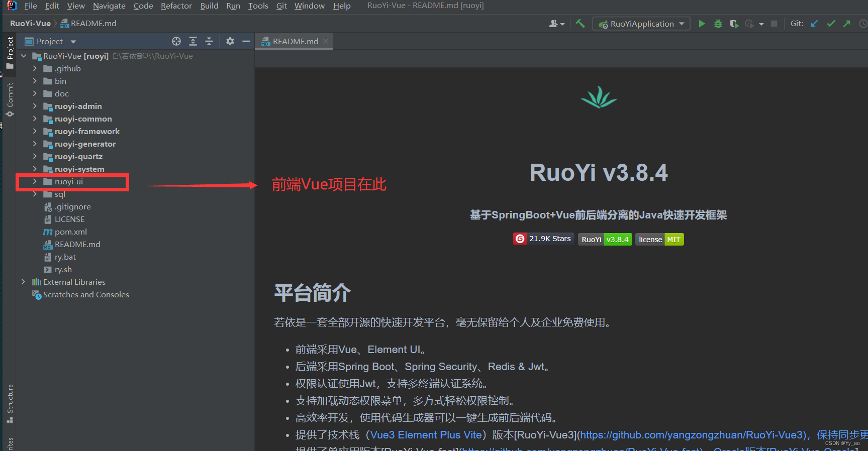Open the Tools menu
Viewport: 868px width, 451px height.
tap(258, 6)
